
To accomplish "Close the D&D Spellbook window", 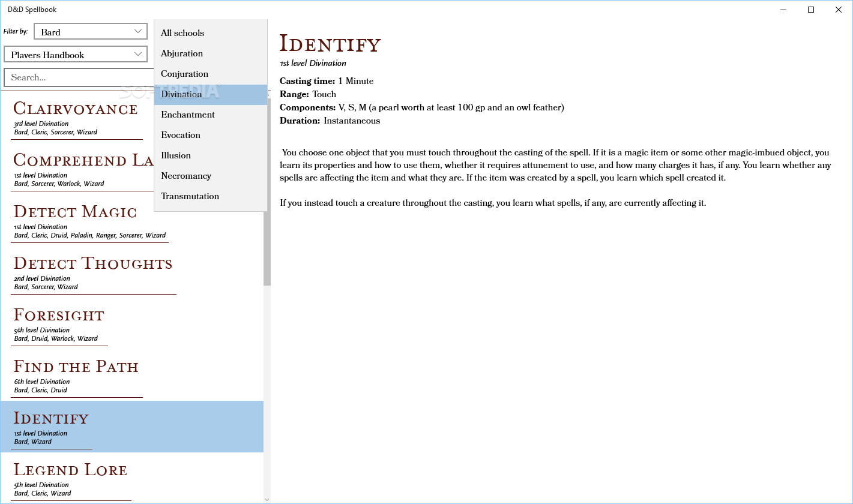I will click(839, 10).
